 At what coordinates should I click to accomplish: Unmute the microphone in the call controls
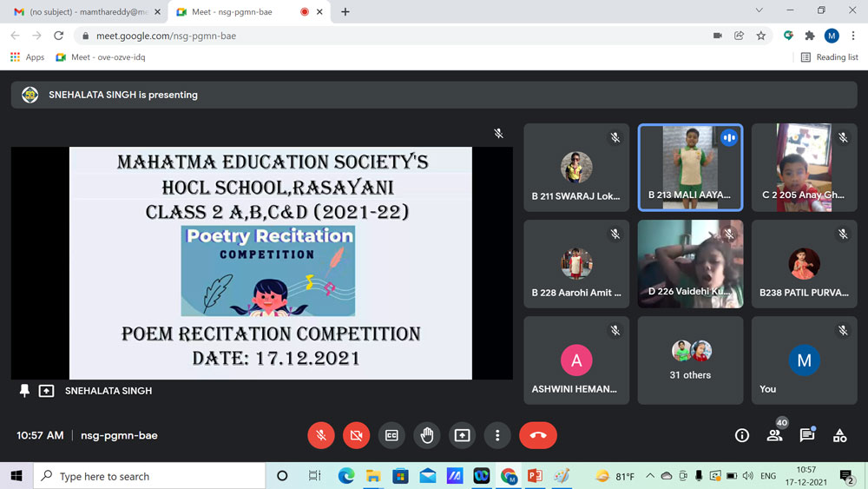tap(321, 435)
